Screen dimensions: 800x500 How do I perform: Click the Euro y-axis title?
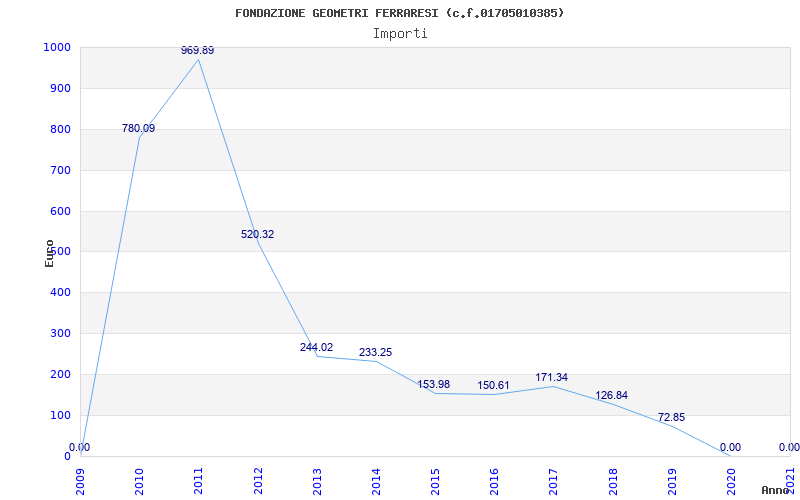click(x=49, y=254)
